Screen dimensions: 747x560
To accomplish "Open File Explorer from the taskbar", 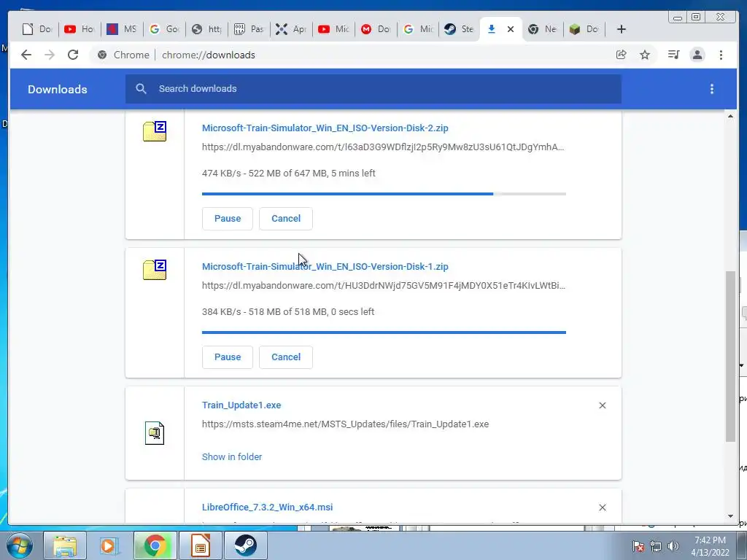I will point(65,545).
